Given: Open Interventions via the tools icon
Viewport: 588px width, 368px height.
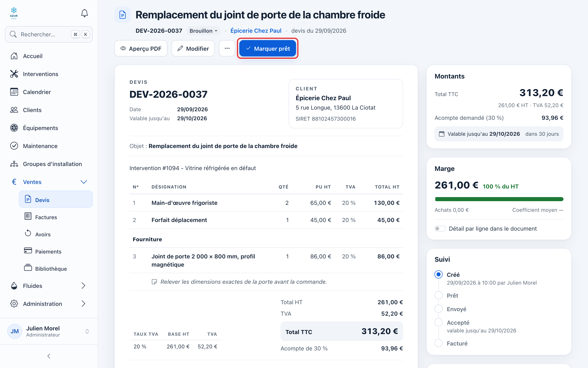Looking at the screenshot, I should [14, 74].
